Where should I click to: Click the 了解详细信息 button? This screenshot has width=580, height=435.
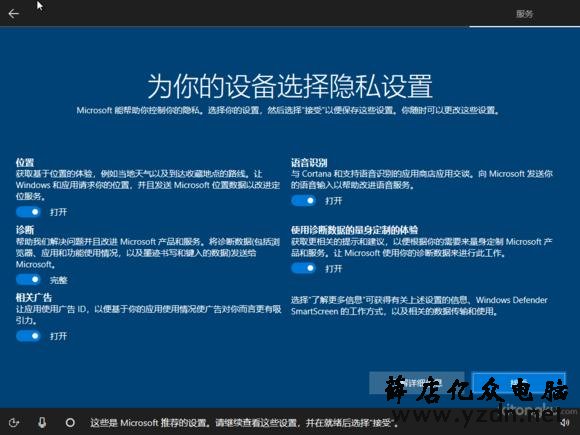tap(417, 383)
